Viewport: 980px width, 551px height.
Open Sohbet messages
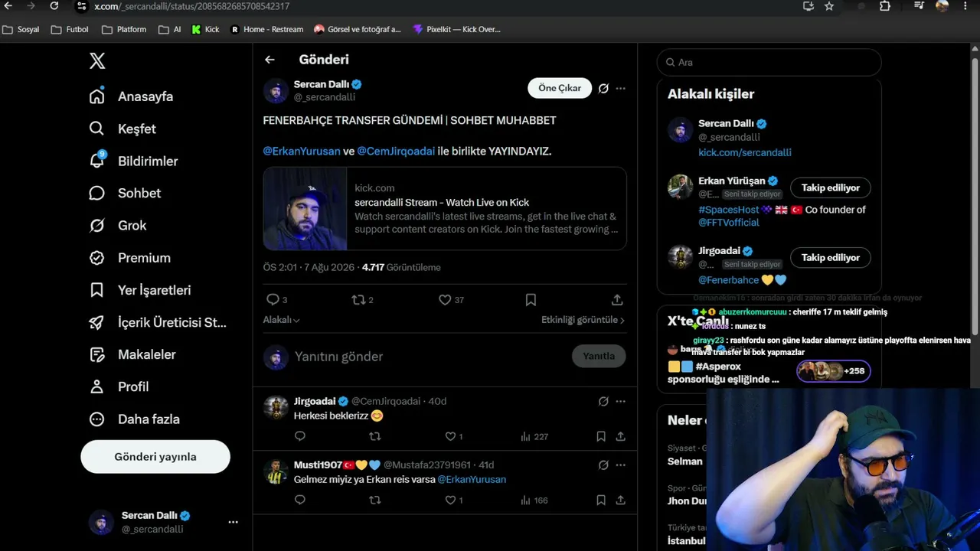click(125, 193)
